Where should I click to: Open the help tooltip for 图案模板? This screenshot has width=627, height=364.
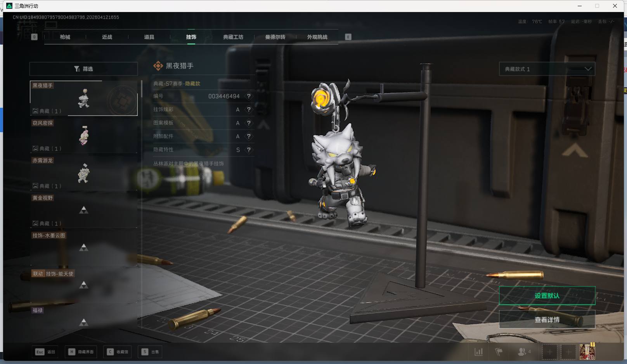click(249, 123)
